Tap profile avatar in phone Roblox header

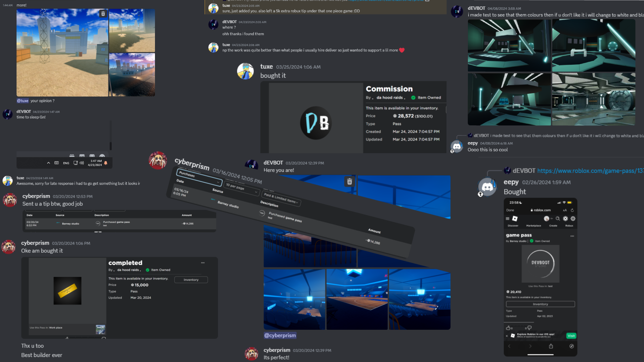546,219
